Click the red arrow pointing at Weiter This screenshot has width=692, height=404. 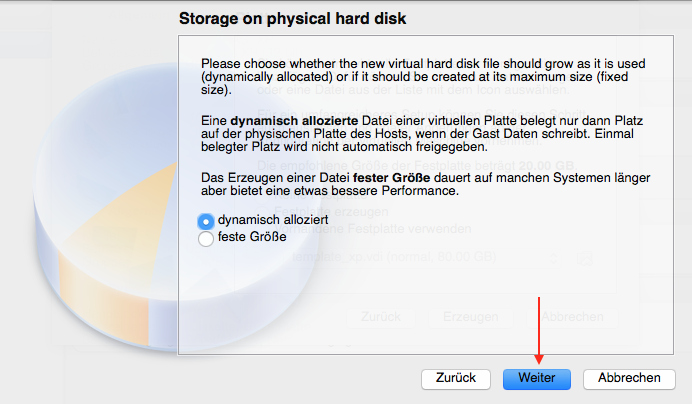pyautogui.click(x=540, y=330)
